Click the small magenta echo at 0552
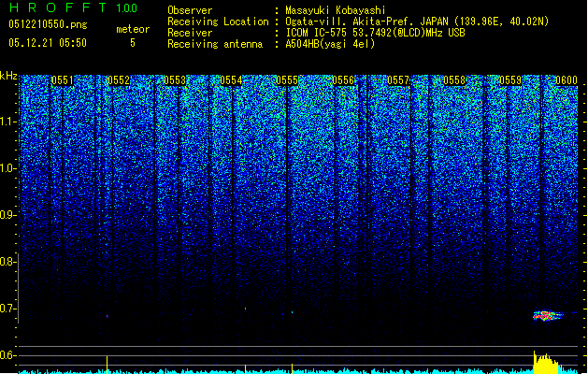The width and height of the screenshot is (588, 374). (x=108, y=316)
